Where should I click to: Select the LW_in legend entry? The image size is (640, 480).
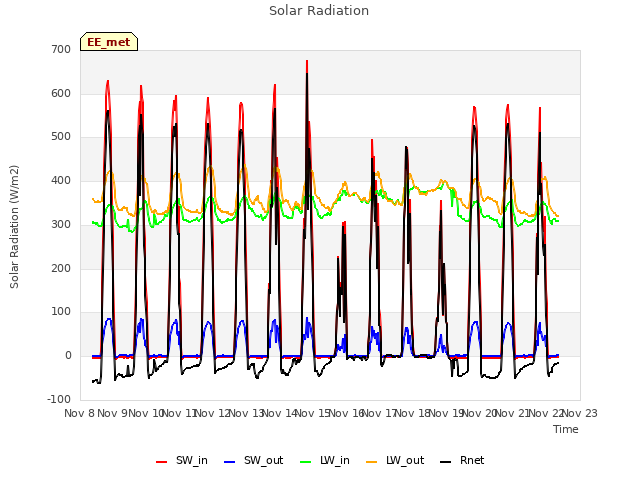(x=325, y=460)
